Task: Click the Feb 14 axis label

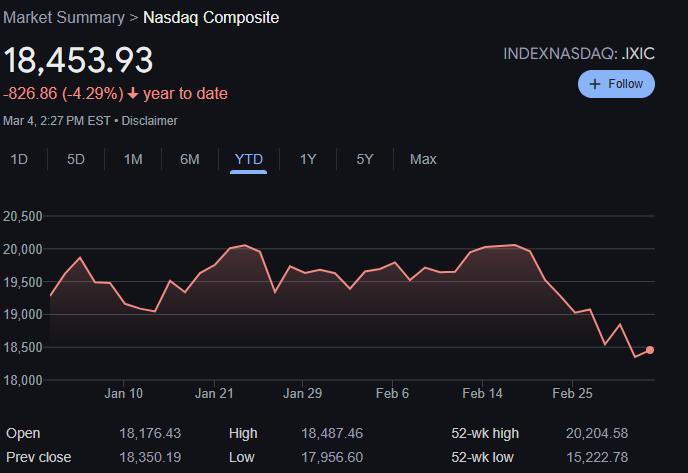Action: coord(482,393)
